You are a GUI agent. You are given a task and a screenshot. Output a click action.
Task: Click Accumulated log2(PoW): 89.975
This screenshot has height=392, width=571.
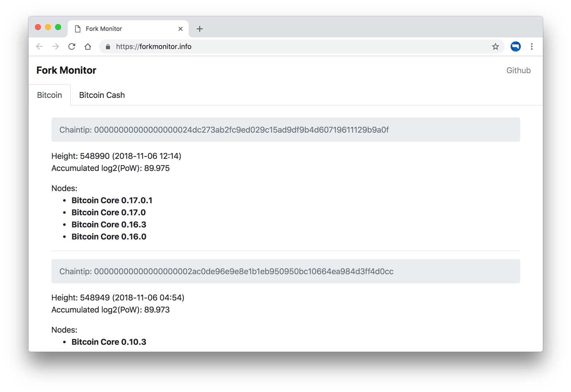point(111,168)
